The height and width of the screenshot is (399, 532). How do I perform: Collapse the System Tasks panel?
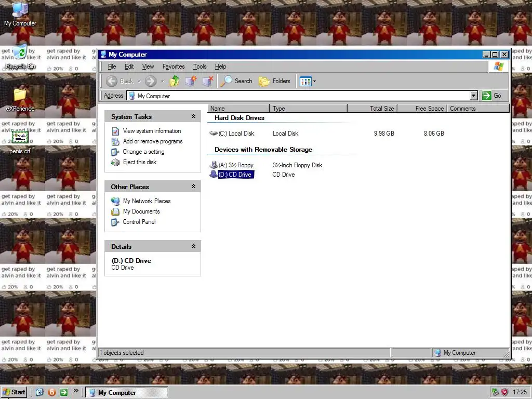pyautogui.click(x=193, y=116)
